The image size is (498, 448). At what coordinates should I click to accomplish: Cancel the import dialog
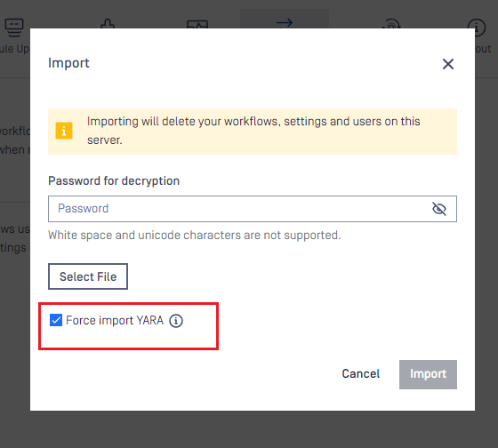(360, 374)
